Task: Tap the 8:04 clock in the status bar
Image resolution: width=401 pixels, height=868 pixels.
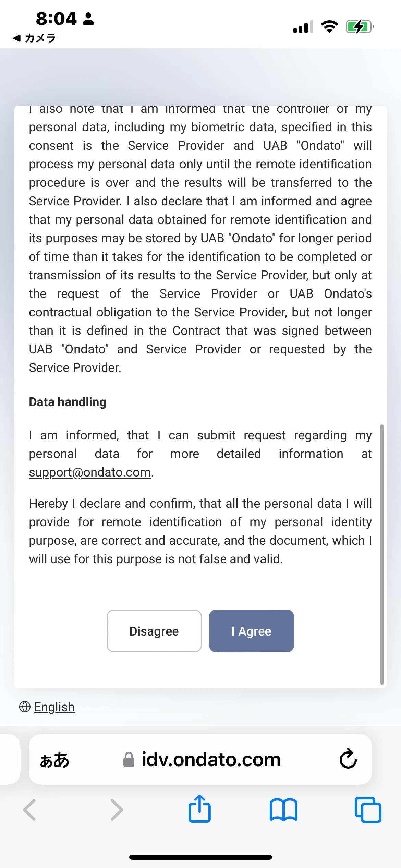Action: [x=56, y=19]
